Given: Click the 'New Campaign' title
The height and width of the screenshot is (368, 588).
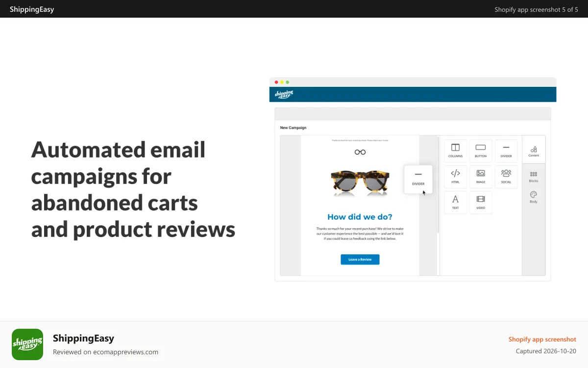Looking at the screenshot, I should click(293, 128).
